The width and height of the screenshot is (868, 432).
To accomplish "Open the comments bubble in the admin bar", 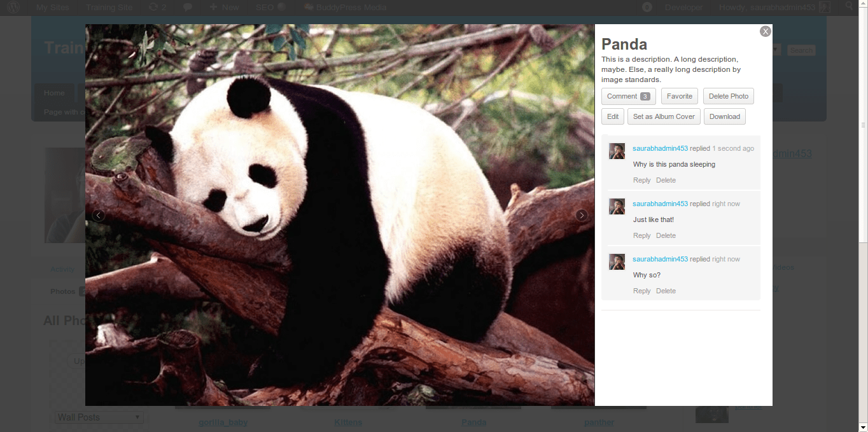I will [x=188, y=8].
